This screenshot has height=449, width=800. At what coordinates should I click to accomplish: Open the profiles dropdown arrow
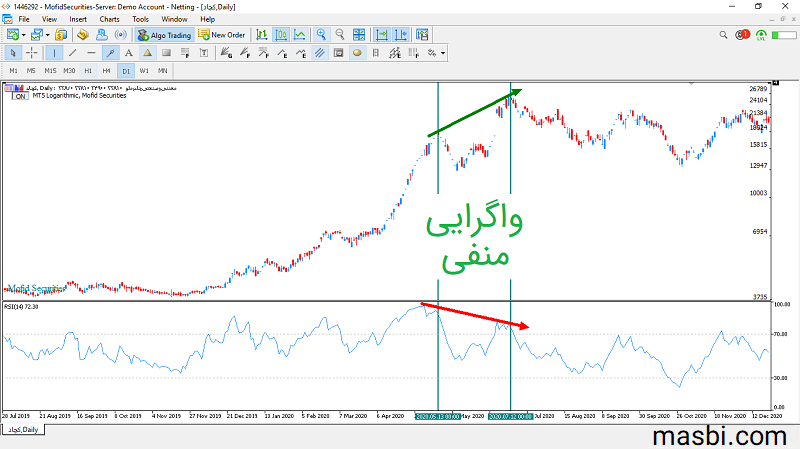click(47, 35)
